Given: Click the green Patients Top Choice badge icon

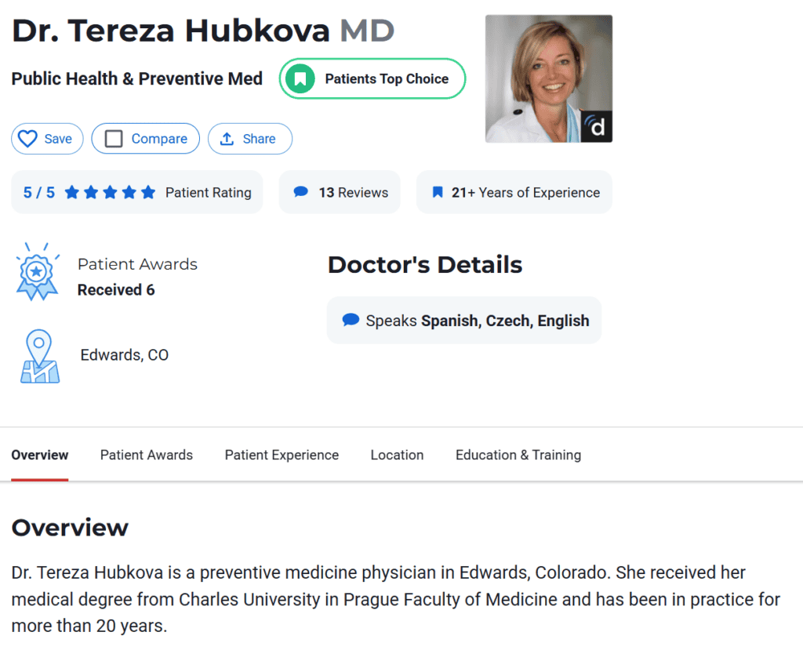Looking at the screenshot, I should point(300,79).
